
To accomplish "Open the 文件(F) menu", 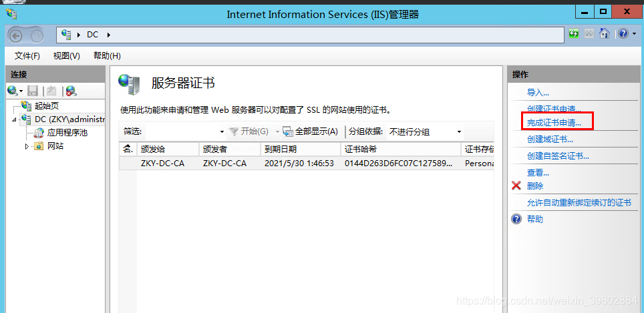I will click(x=27, y=56).
